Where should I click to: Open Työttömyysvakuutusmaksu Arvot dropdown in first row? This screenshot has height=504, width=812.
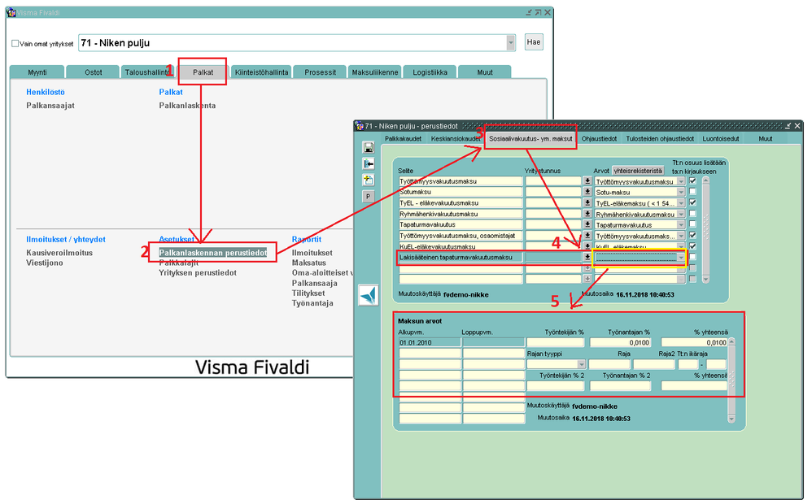coord(681,181)
